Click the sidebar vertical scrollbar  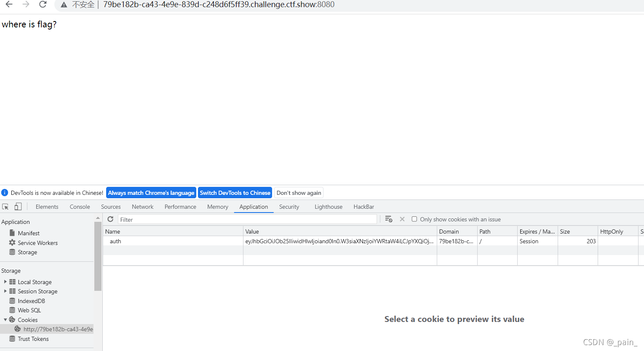click(x=98, y=257)
